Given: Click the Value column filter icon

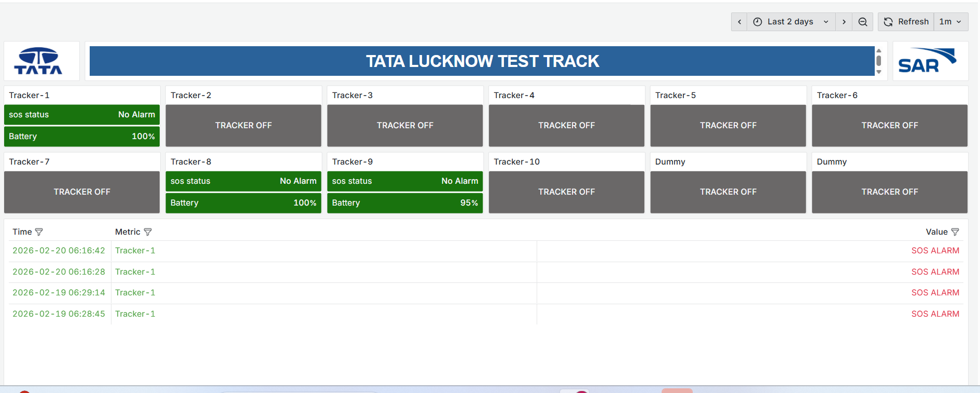Looking at the screenshot, I should coord(955,232).
